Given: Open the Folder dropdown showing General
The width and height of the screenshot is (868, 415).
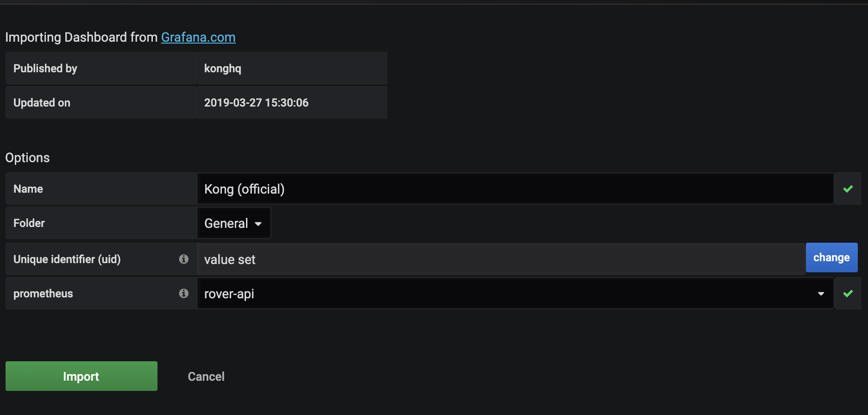Looking at the screenshot, I should tap(233, 223).
